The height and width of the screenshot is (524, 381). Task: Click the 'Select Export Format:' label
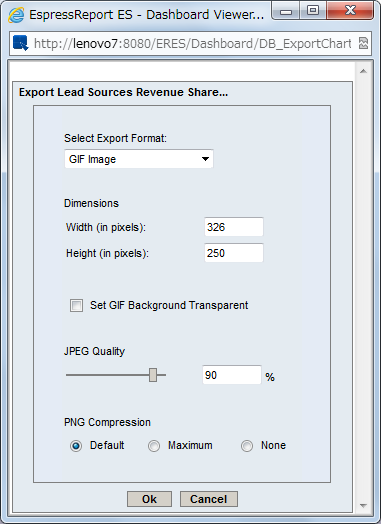[115, 138]
